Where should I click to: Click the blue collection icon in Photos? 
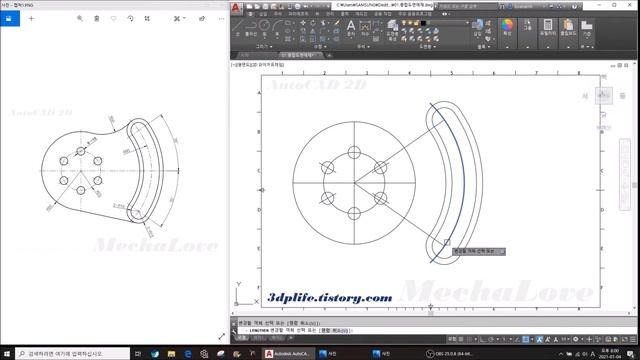click(9, 18)
